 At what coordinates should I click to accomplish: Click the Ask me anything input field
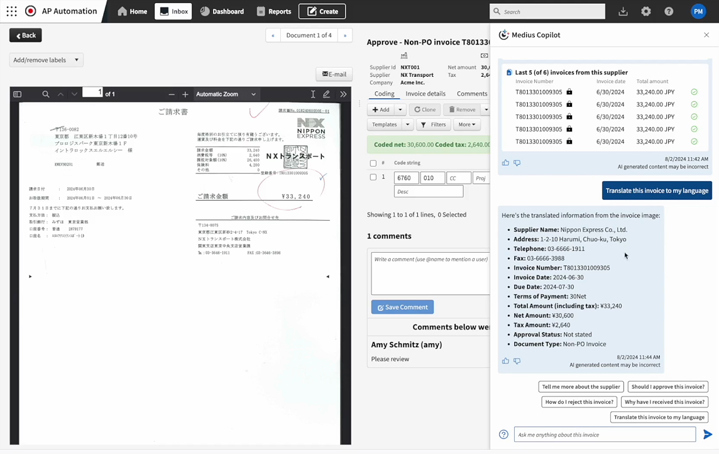605,434
